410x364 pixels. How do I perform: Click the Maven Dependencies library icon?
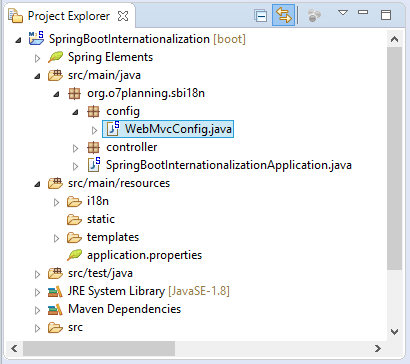click(x=55, y=309)
